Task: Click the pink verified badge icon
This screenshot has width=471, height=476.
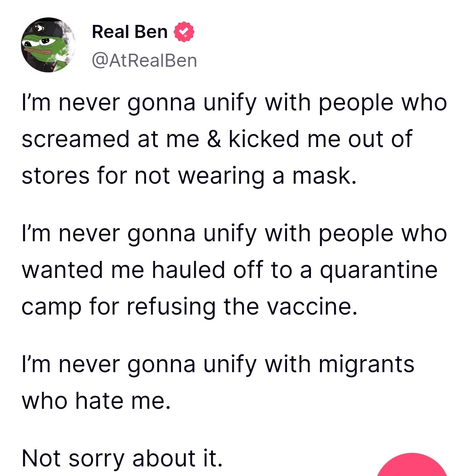Action: point(184,33)
